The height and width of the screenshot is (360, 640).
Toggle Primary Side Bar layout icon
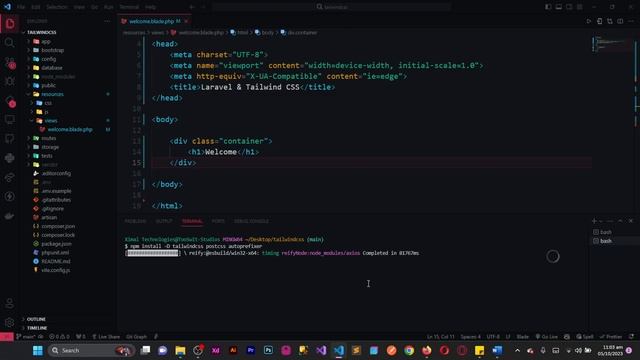click(548, 7)
